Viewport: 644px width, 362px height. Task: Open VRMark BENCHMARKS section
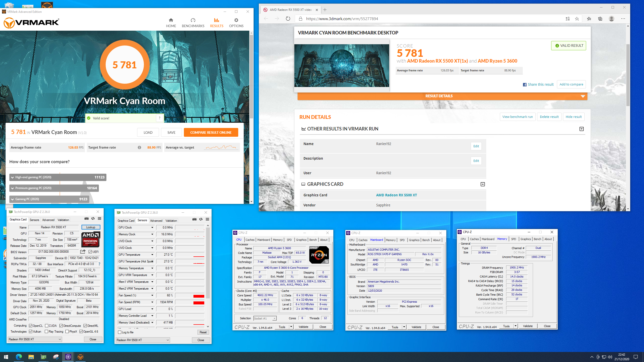(193, 23)
